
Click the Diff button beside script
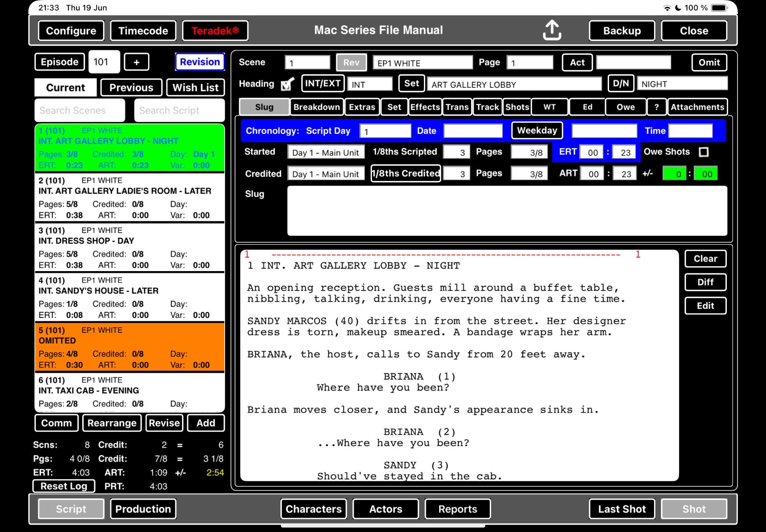705,282
